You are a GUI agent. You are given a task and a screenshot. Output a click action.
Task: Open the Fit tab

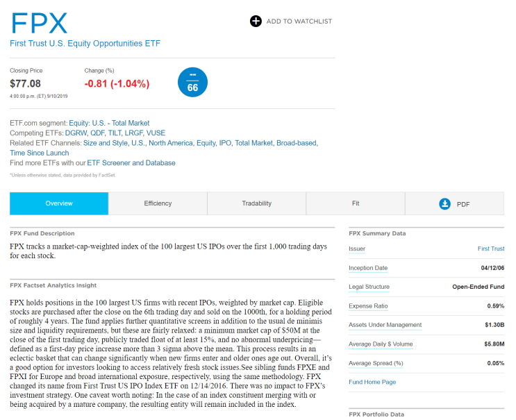[356, 203]
